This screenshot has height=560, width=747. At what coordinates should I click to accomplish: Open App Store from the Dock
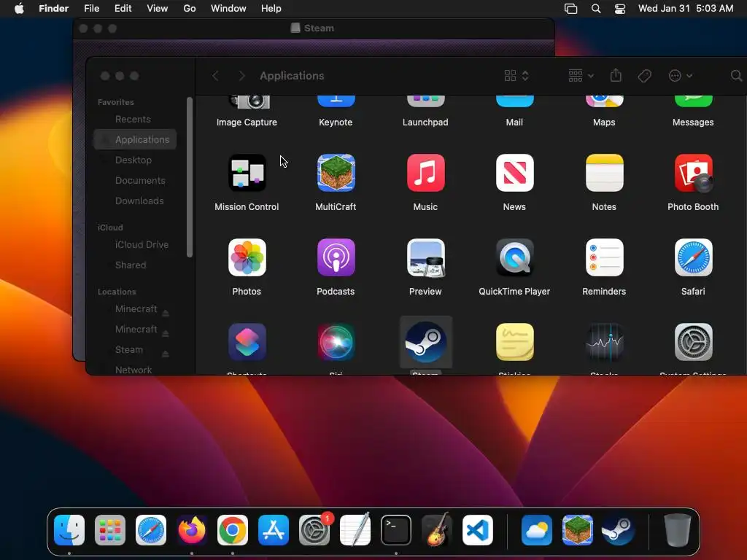point(274,530)
